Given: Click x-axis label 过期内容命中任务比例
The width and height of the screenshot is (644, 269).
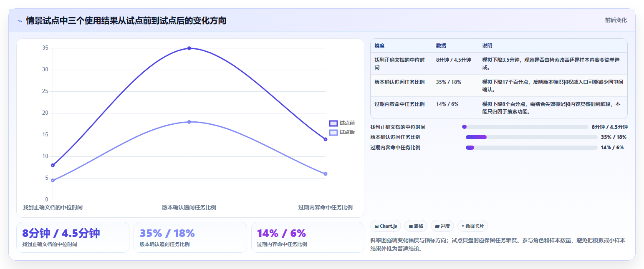Looking at the screenshot, I should 326,207.
